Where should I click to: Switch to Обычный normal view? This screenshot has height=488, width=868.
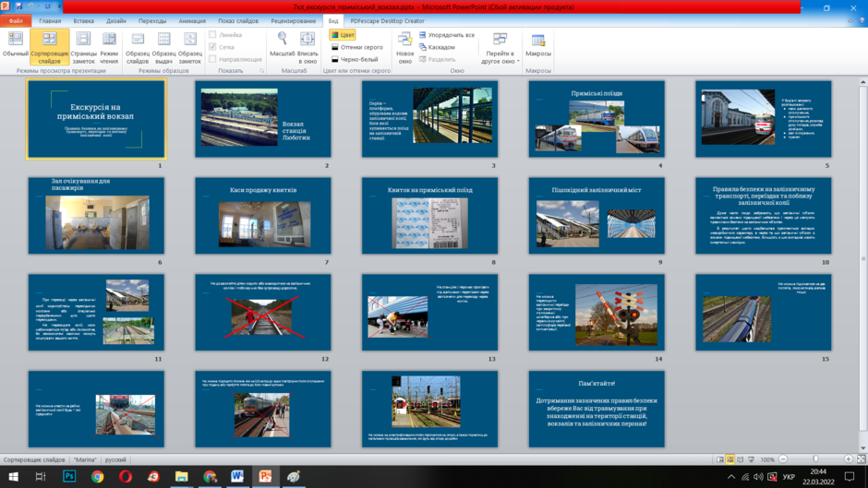15,45
